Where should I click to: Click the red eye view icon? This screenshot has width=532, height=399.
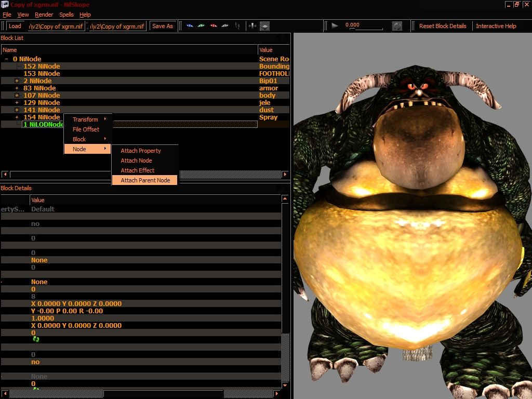coord(214,26)
